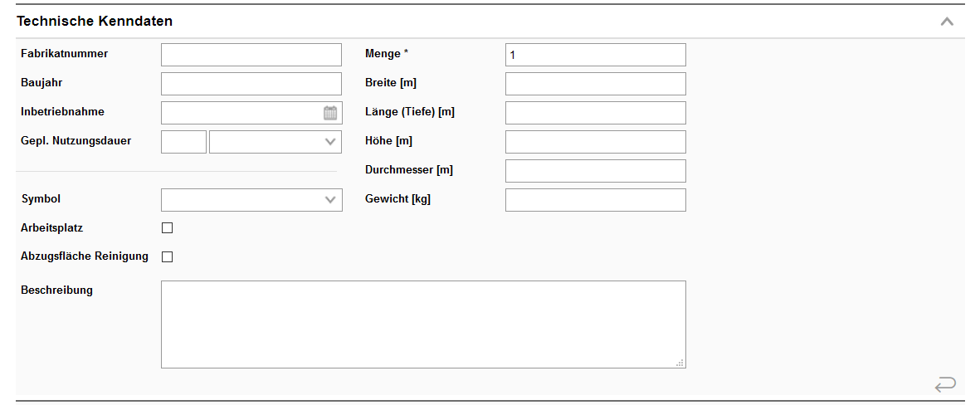The width and height of the screenshot is (980, 405).
Task: Click the return arrow icon at bottom right
Action: pos(945,384)
